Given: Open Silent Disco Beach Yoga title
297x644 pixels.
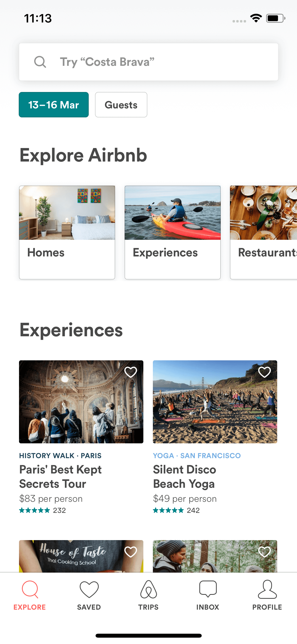Looking at the screenshot, I should pos(185,477).
